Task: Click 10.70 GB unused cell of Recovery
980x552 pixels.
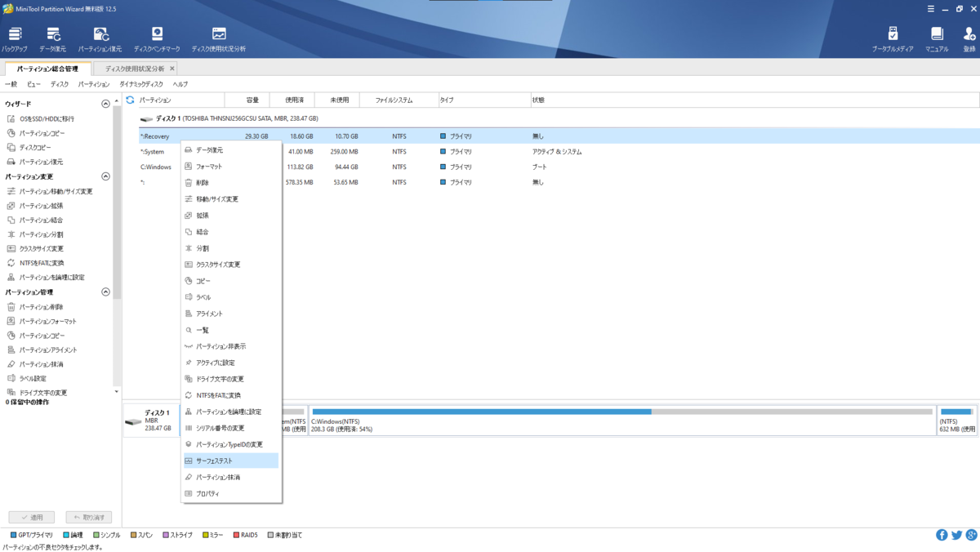Action: tap(345, 136)
